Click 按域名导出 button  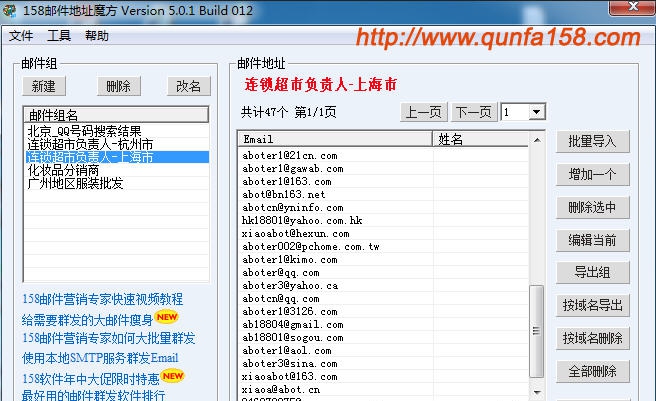[592, 306]
